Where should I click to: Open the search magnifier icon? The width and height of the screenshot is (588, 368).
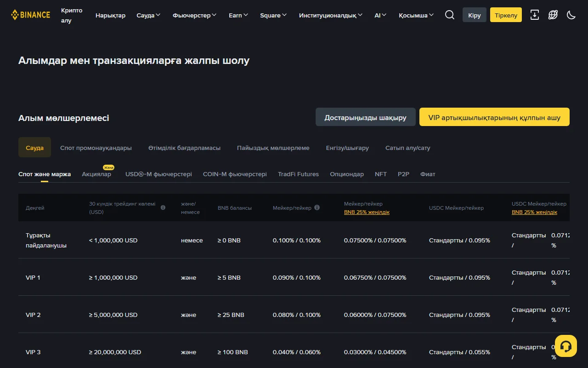[450, 15]
